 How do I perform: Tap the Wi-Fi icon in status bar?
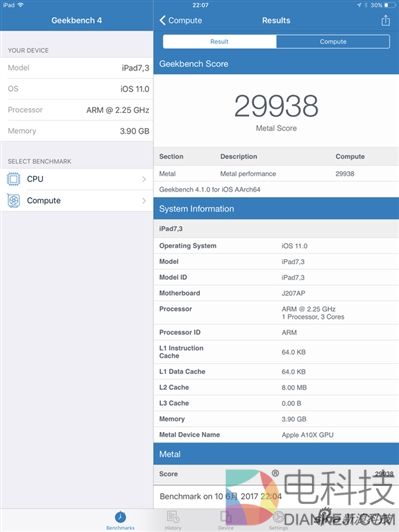pos(21,5)
